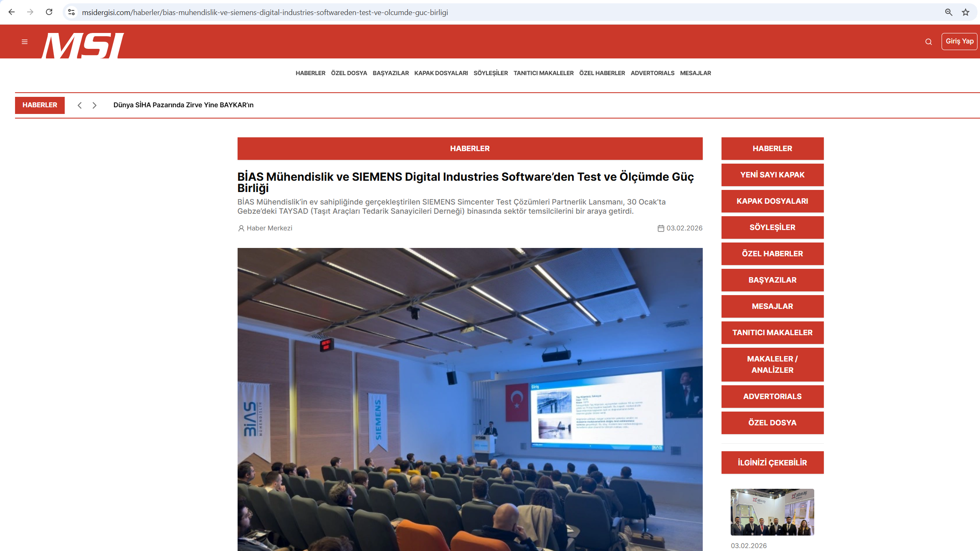The width and height of the screenshot is (980, 551).
Task: Show next news ticker headline
Action: coord(94,105)
